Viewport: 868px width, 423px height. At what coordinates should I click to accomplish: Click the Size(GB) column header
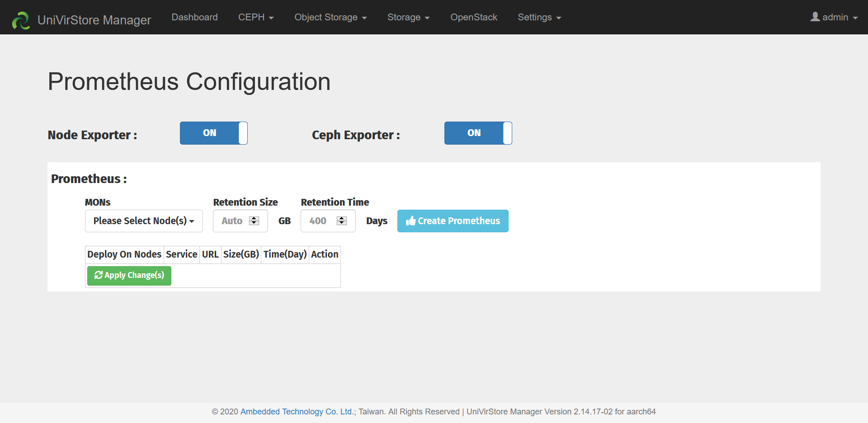pos(241,254)
